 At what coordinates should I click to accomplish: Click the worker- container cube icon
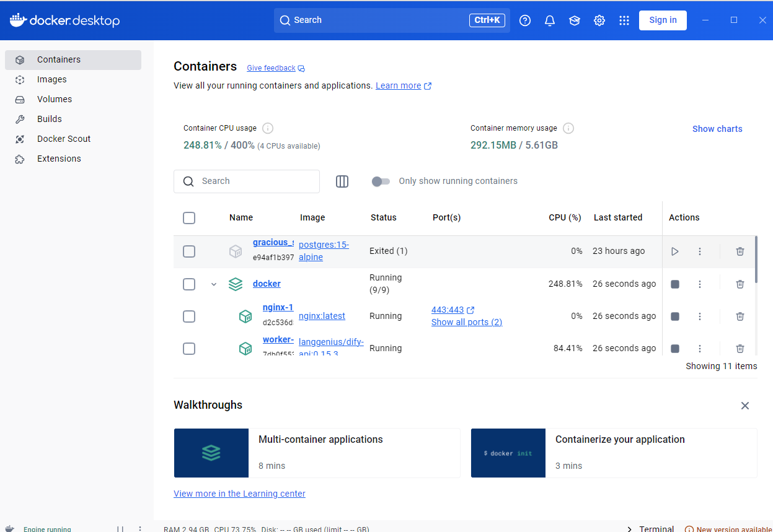245,349
